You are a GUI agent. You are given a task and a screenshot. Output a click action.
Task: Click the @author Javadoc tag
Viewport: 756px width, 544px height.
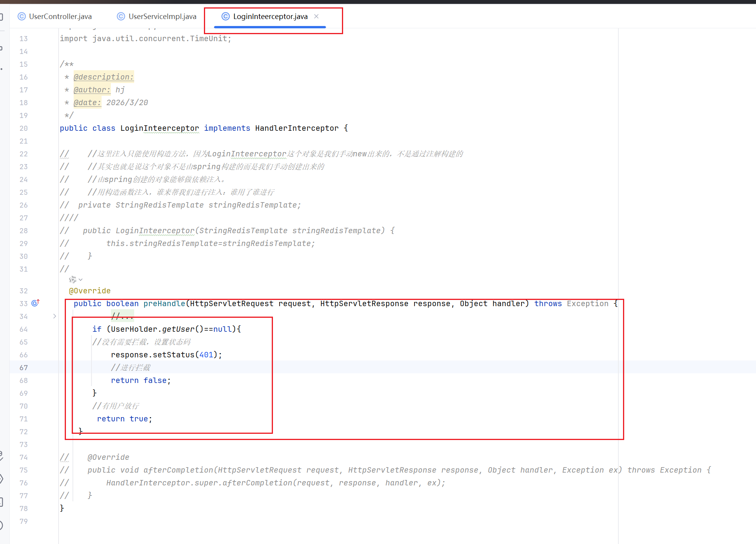click(92, 90)
